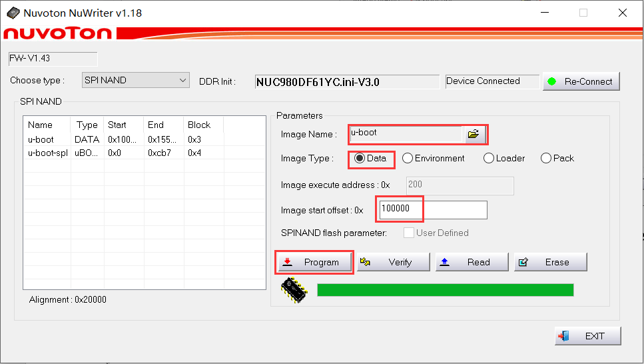The width and height of the screenshot is (644, 364).
Task: Click the DATA type cell
Action: point(87,139)
